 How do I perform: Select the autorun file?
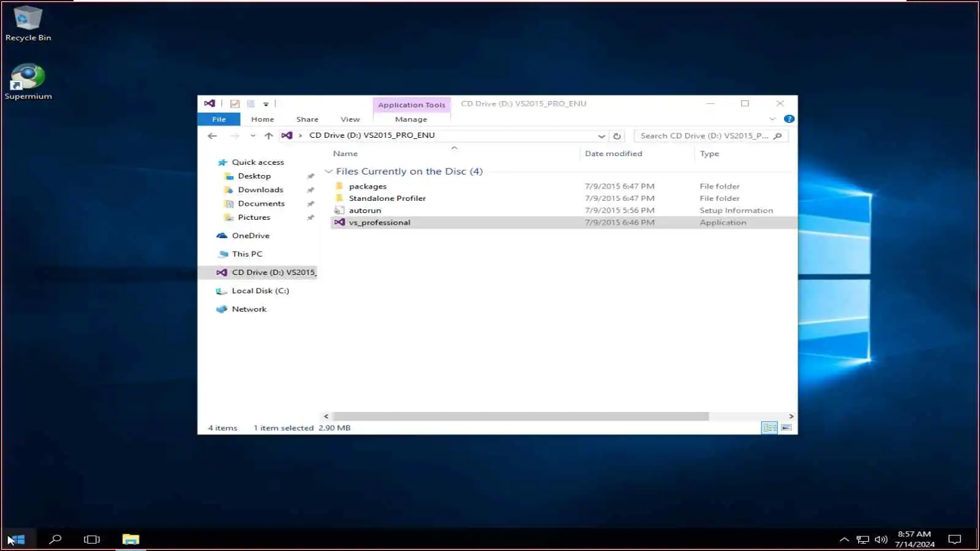pos(365,211)
